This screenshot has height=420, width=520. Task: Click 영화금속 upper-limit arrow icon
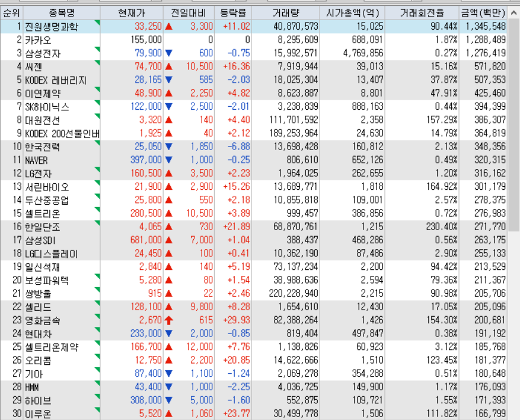[x=169, y=320]
